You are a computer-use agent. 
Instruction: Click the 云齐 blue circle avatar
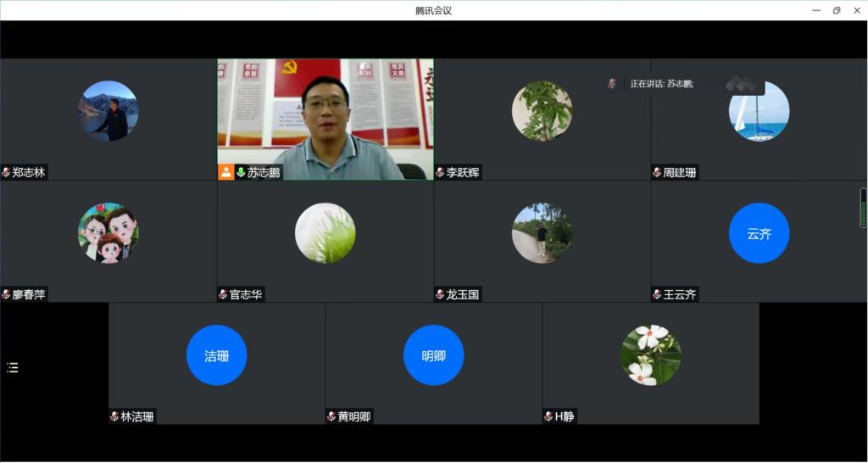(759, 233)
